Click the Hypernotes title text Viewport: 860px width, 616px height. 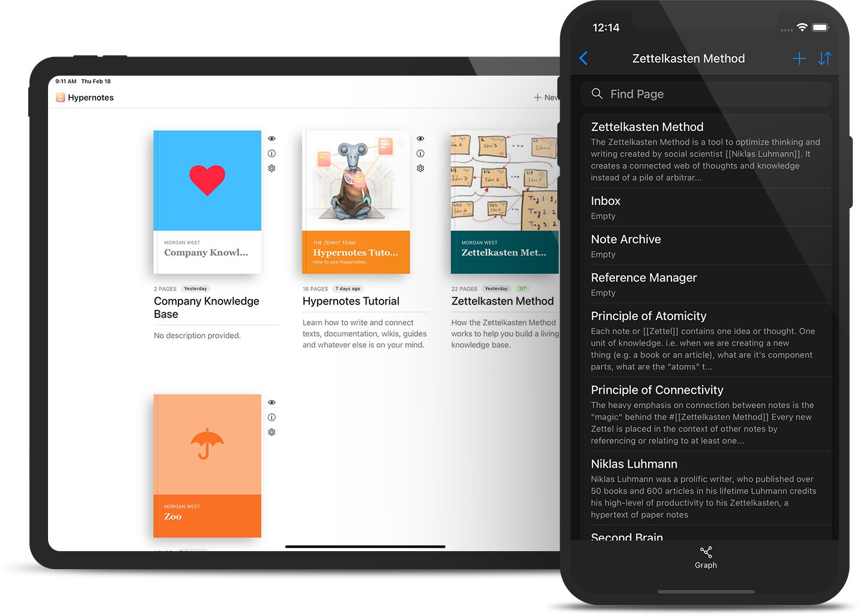tap(91, 97)
